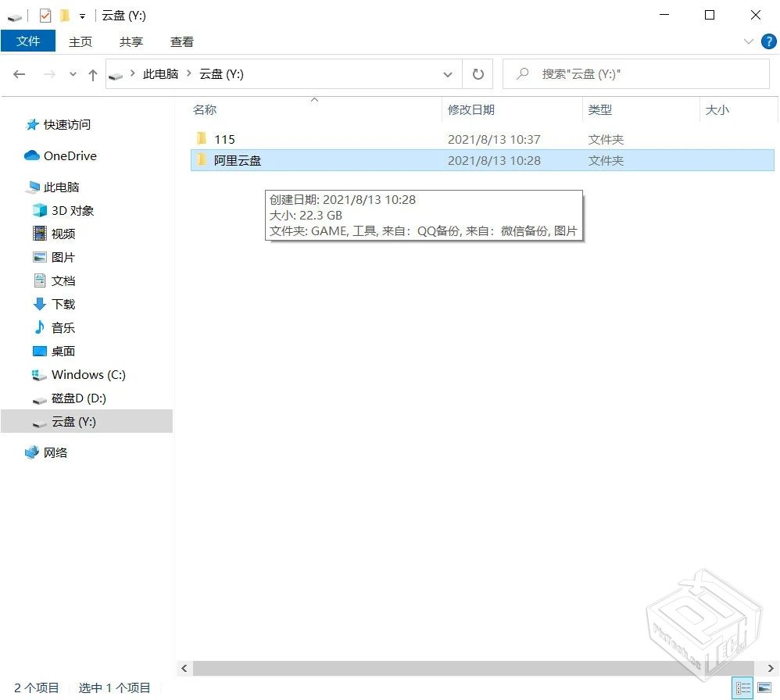This screenshot has width=780, height=700.
Task: Toggle details view in the status bar
Action: tap(742, 688)
